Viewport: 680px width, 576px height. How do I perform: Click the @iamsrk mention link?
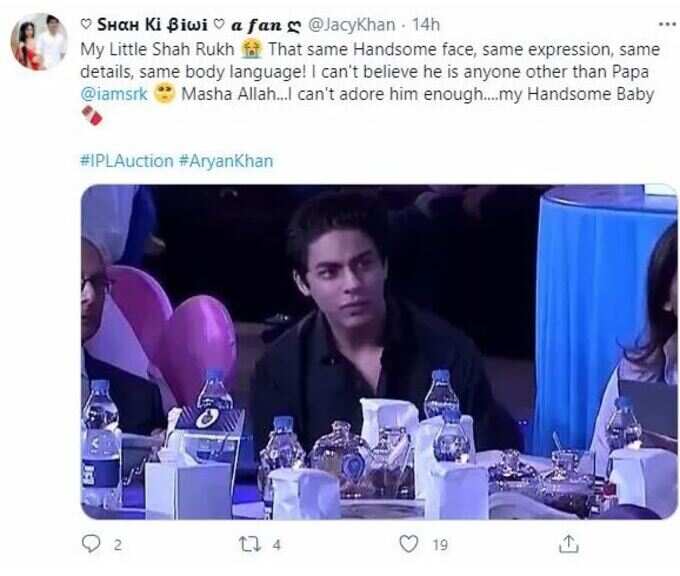coord(114,94)
